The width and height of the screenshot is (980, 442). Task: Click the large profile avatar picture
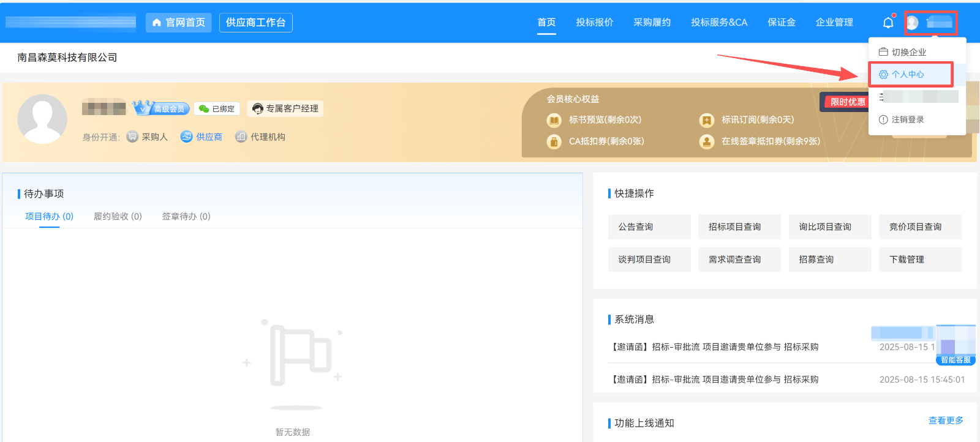tap(42, 119)
